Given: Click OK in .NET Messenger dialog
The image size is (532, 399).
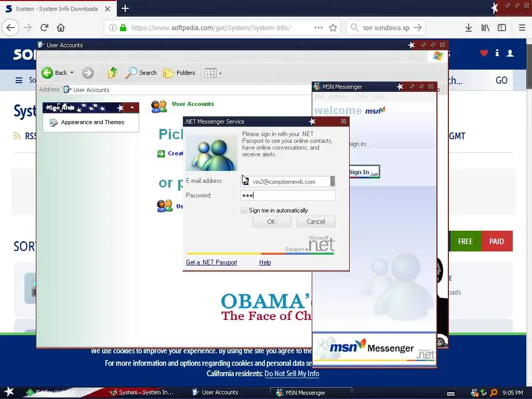Looking at the screenshot, I should pyautogui.click(x=271, y=221).
